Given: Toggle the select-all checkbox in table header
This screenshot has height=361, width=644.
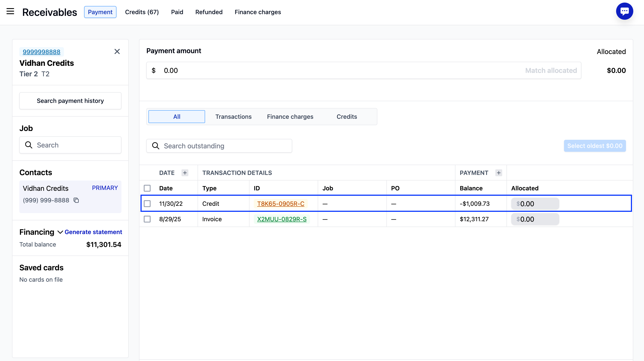Looking at the screenshot, I should [147, 188].
